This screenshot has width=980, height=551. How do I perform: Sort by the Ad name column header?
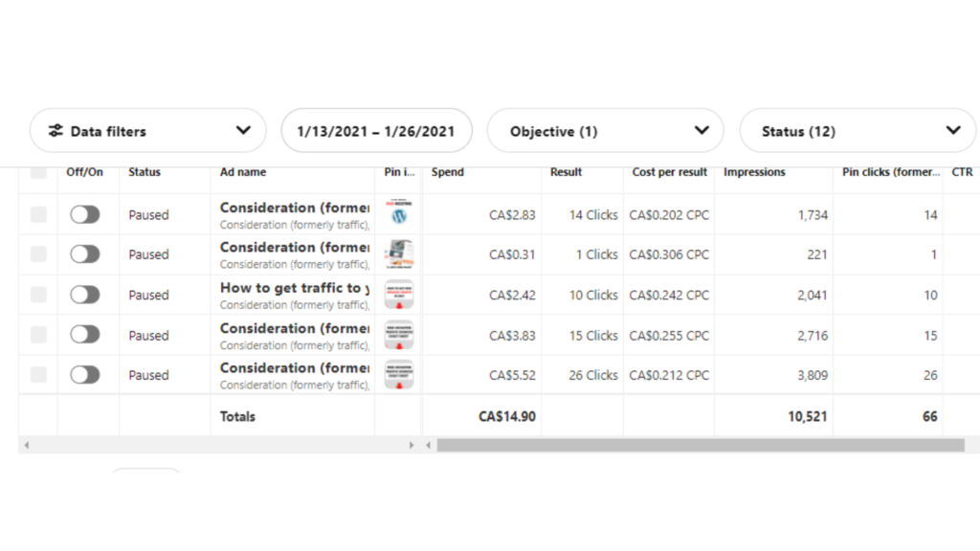(x=243, y=172)
